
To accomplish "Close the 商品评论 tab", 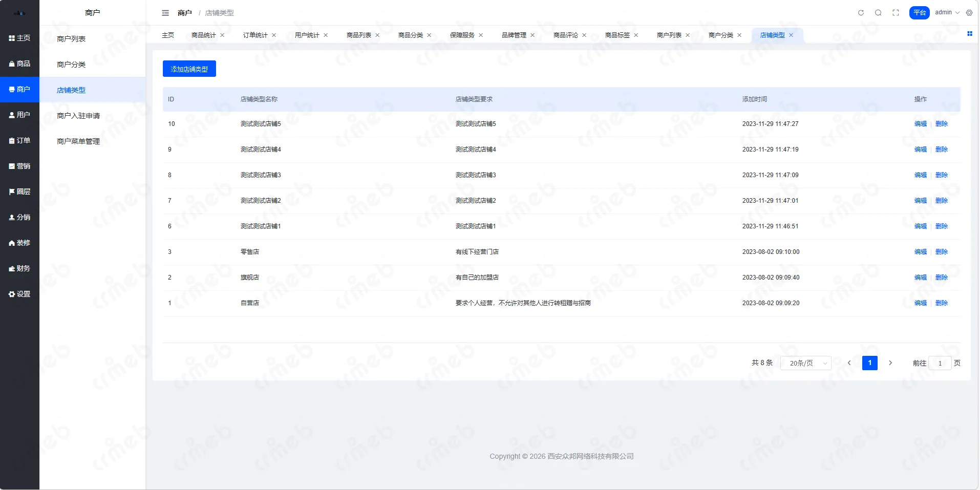I will coord(584,35).
